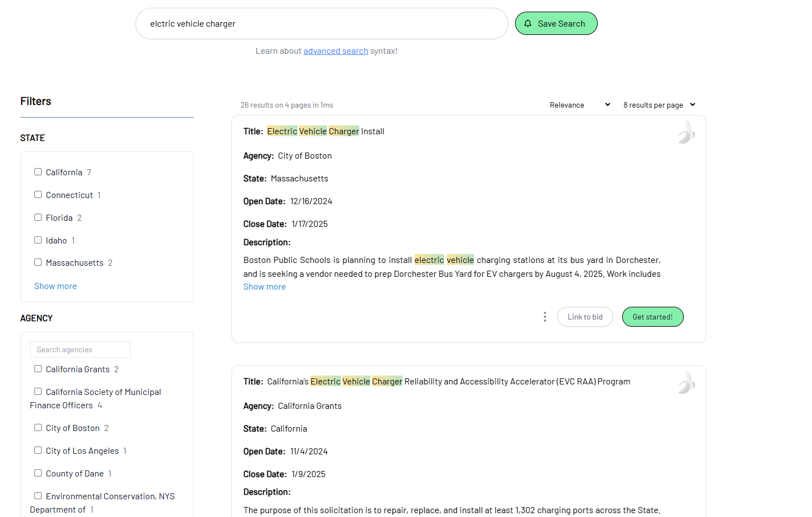Viewport: 812px width, 517px height.
Task: Click banana icon on California EVC RAA result
Action: pos(687,383)
